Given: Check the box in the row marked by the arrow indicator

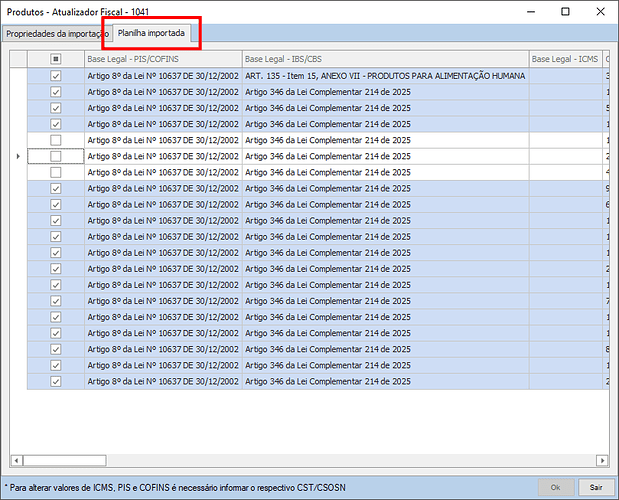Looking at the screenshot, I should pyautogui.click(x=56, y=156).
